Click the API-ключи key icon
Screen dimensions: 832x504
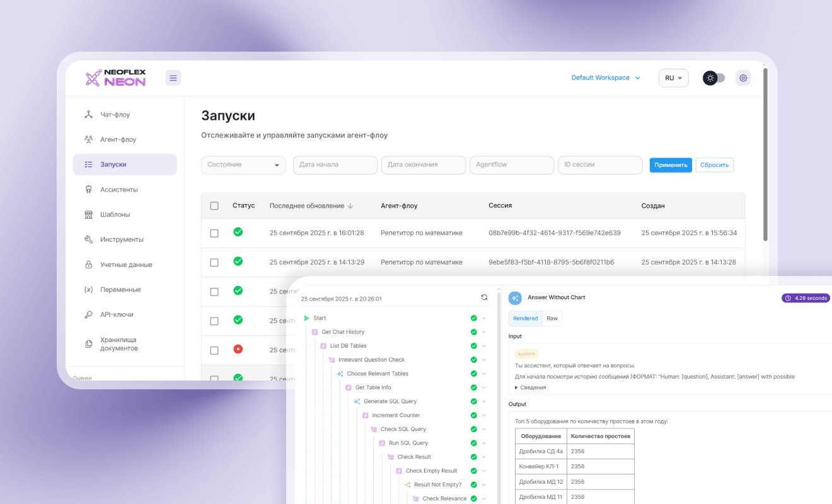click(89, 314)
